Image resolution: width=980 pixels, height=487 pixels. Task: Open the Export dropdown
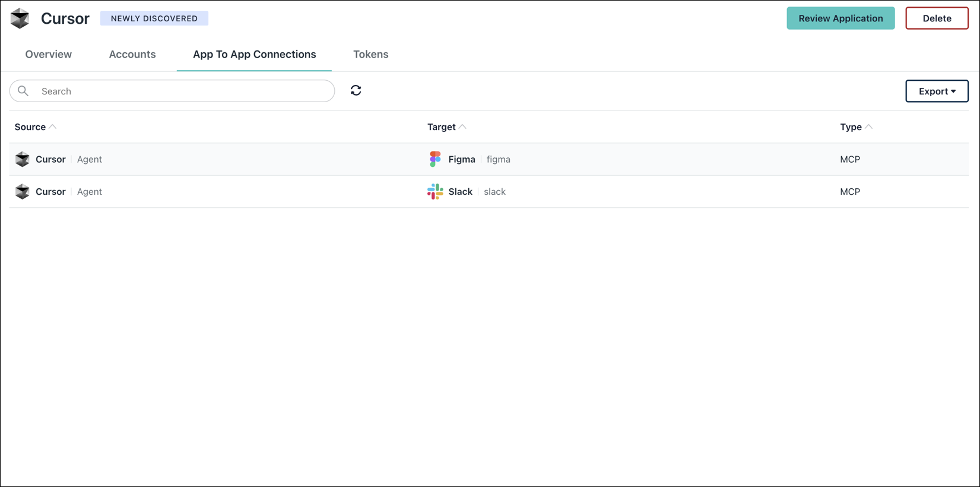(x=937, y=91)
